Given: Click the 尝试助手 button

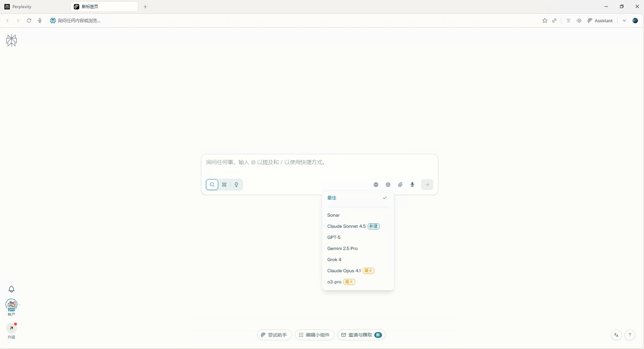Looking at the screenshot, I should click(274, 335).
